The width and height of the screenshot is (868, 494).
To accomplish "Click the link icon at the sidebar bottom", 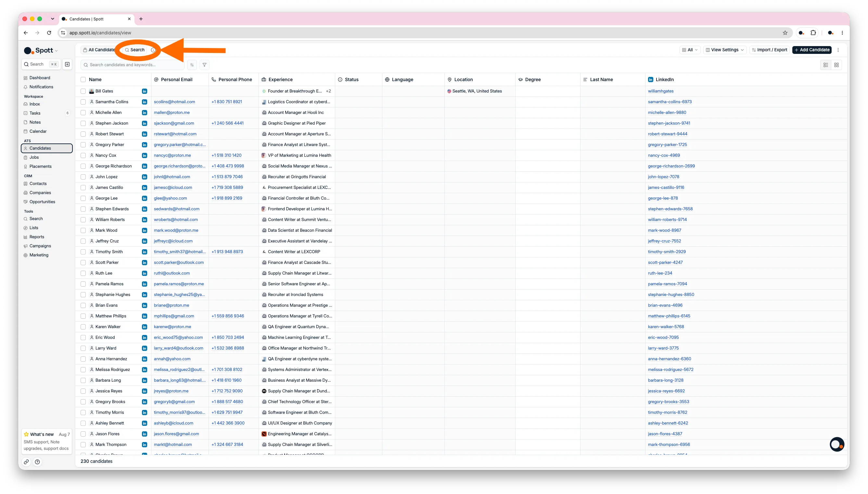I will click(x=26, y=462).
